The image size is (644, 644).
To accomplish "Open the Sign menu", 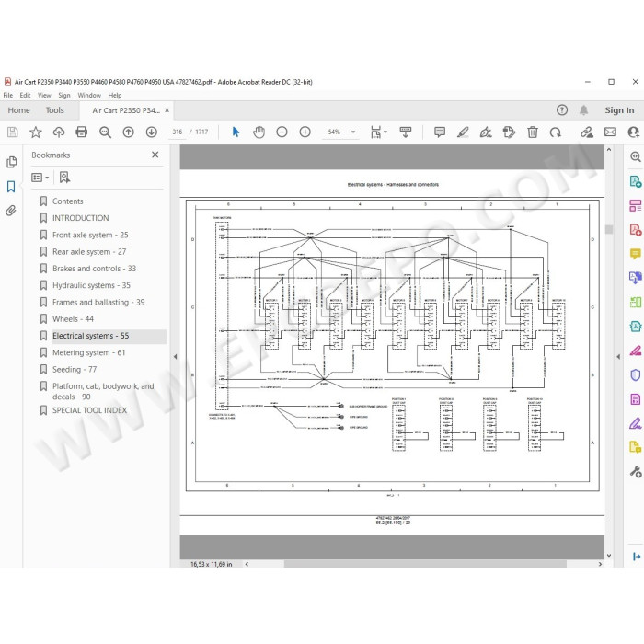I will [64, 95].
